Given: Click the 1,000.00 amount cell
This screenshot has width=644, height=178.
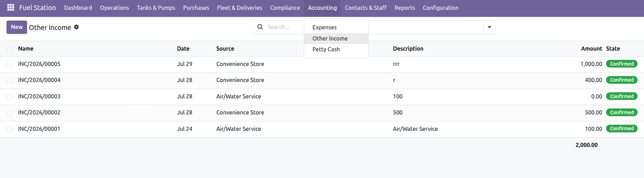Looking at the screenshot, I should (x=591, y=64).
